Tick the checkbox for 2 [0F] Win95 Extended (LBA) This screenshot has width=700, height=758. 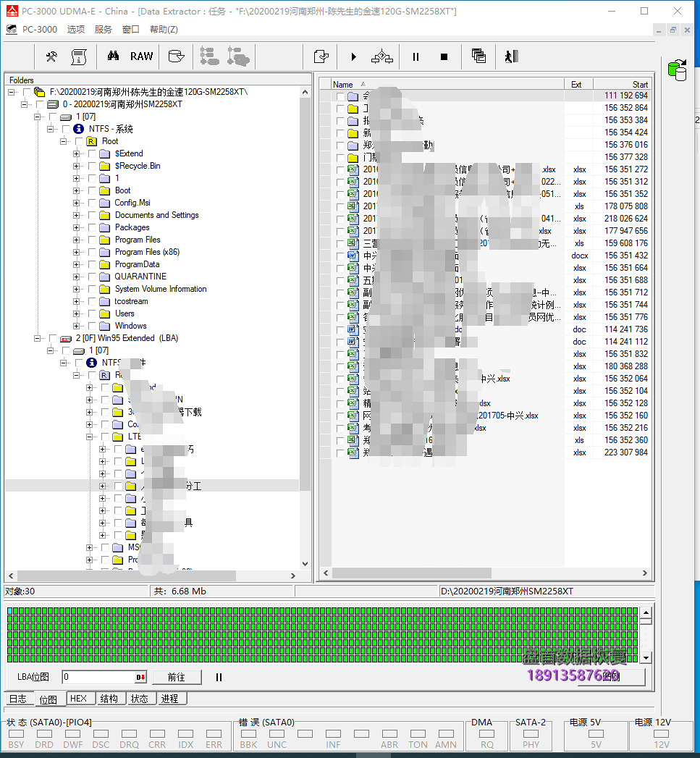tap(53, 338)
